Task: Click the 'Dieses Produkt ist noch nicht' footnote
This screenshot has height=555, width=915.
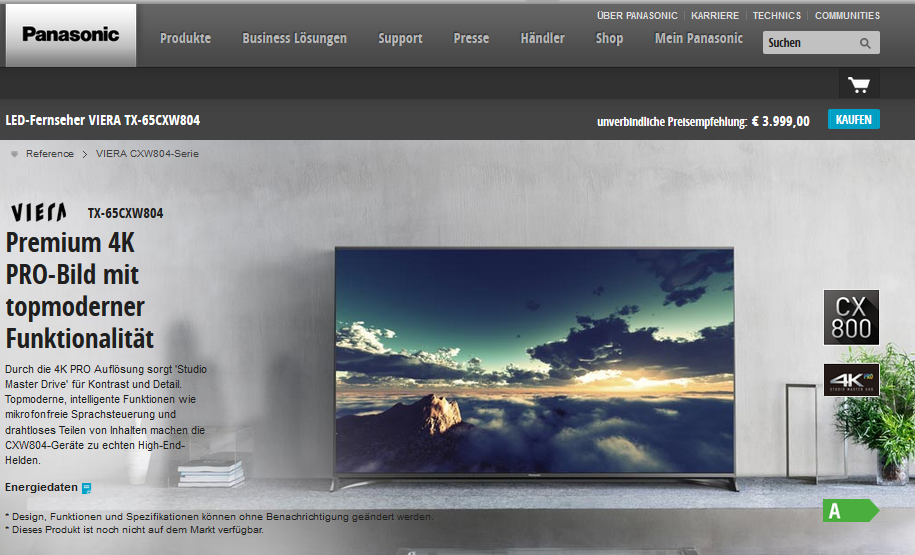Action: click(134, 530)
